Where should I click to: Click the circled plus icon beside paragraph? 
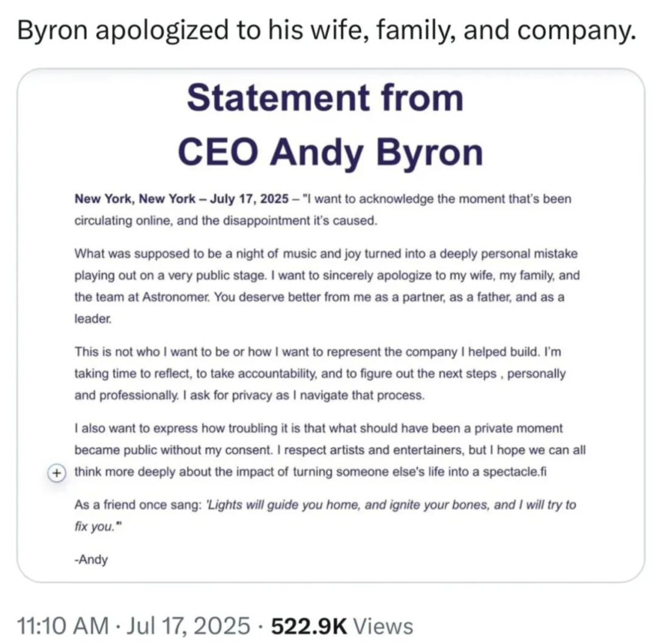pos(57,473)
